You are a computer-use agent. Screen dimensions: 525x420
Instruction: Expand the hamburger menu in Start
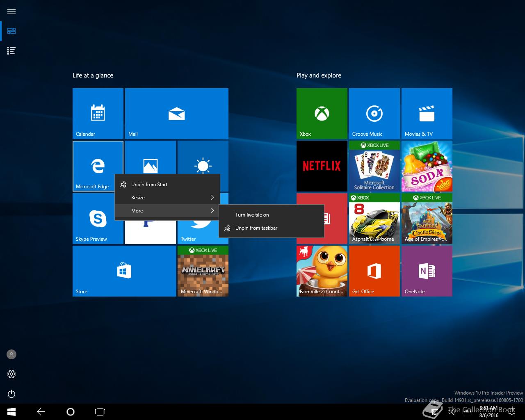coord(11,11)
